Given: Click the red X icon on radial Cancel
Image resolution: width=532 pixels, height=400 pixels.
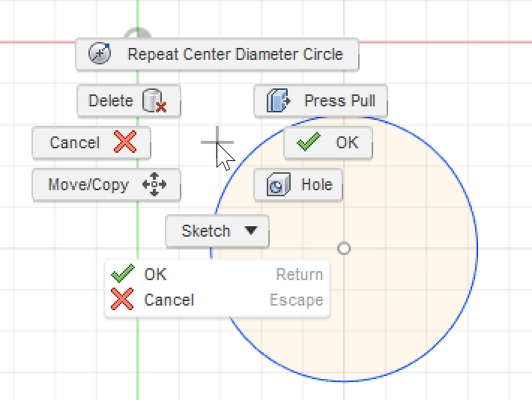Looking at the screenshot, I should click(125, 142).
